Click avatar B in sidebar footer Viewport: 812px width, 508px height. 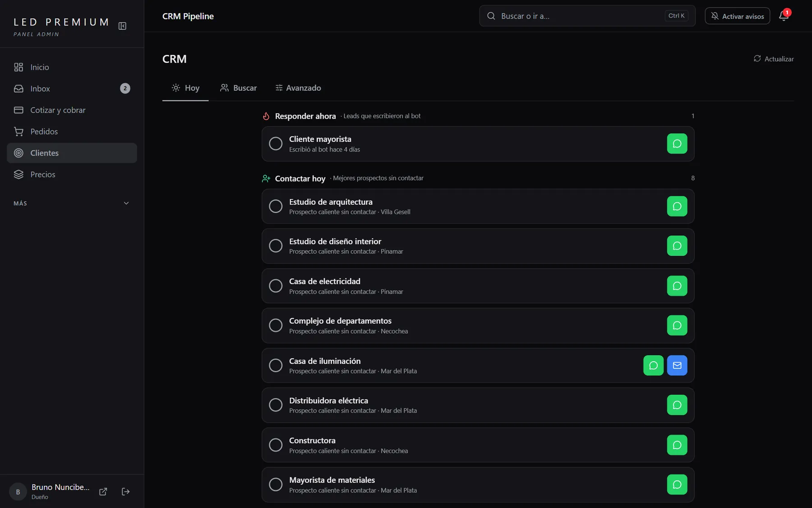tap(18, 492)
